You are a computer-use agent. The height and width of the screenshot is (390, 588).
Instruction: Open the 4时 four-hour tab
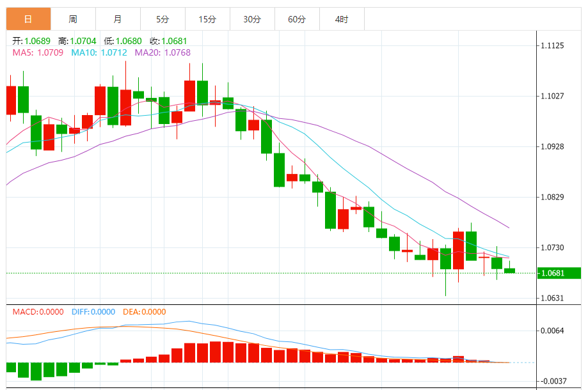click(342, 19)
